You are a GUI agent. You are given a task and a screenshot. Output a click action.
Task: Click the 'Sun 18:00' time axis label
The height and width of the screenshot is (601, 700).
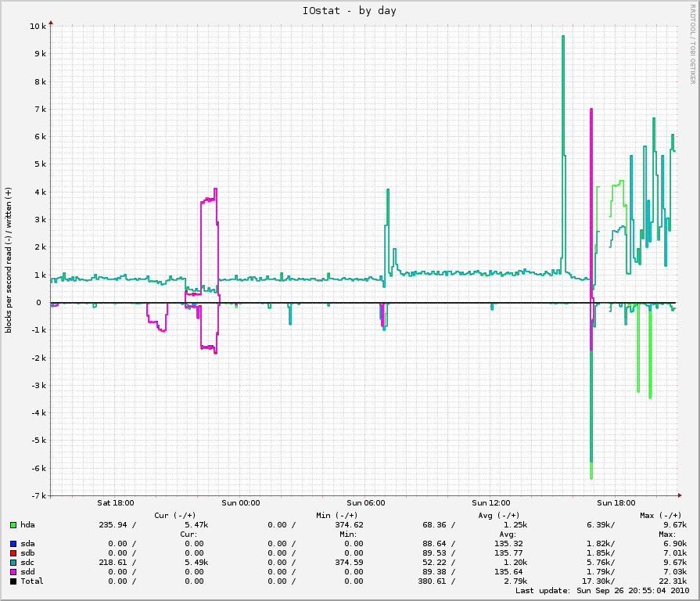(x=616, y=503)
